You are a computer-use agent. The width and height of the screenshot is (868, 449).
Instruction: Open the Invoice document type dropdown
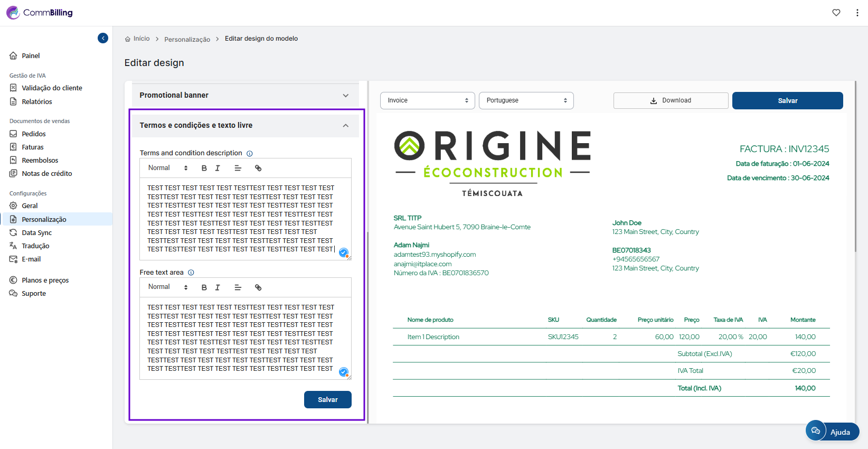click(427, 100)
